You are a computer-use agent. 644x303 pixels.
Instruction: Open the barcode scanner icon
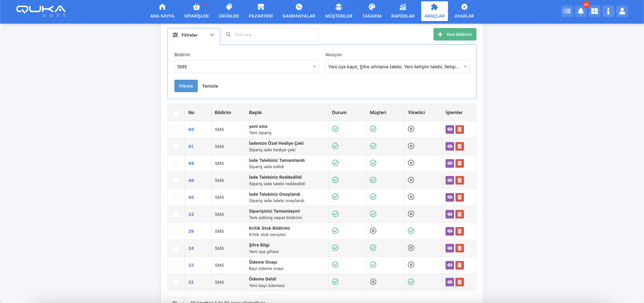coord(566,11)
